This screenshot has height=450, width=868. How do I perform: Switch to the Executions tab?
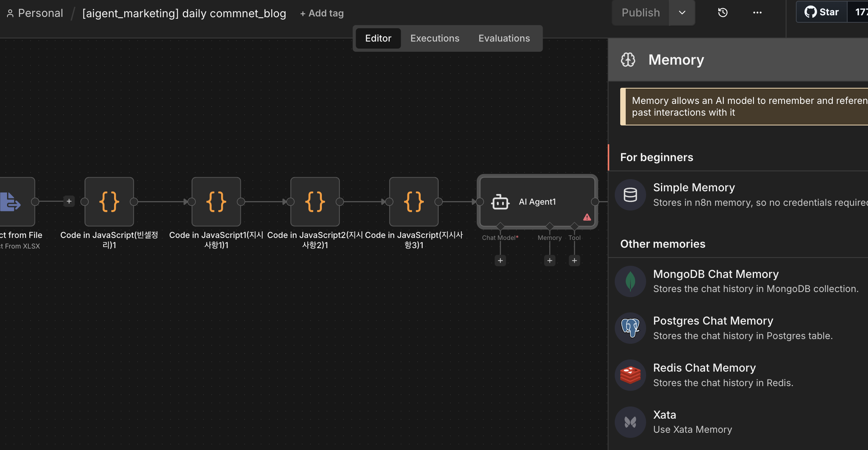click(x=434, y=38)
